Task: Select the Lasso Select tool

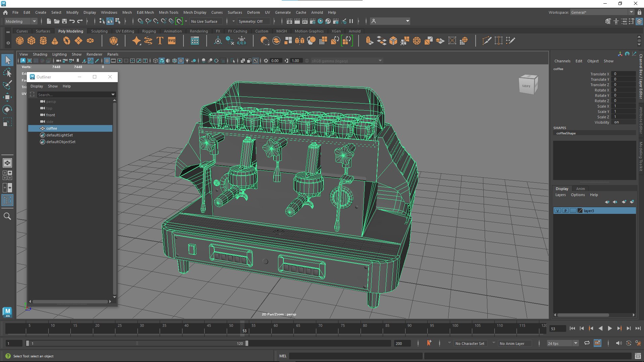Action: [x=7, y=72]
